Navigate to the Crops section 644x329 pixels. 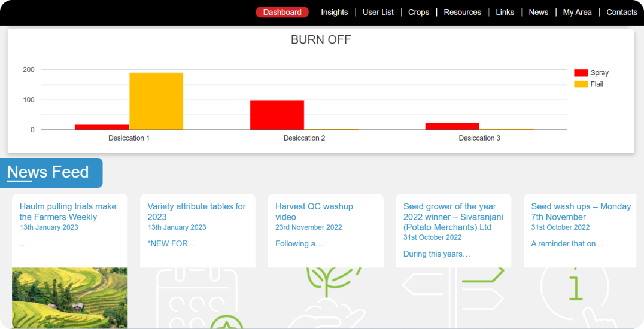tap(418, 12)
